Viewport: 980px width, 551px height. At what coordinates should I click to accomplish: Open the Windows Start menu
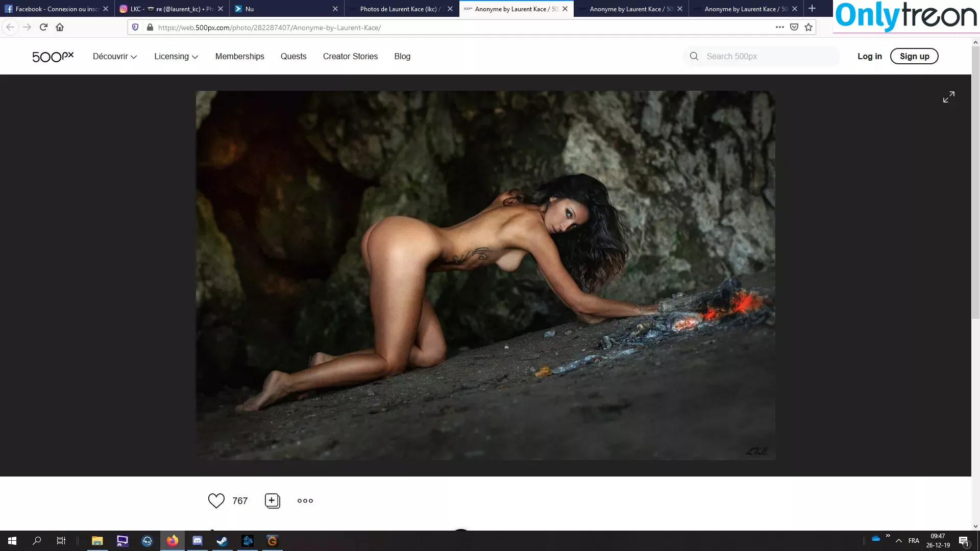12,541
